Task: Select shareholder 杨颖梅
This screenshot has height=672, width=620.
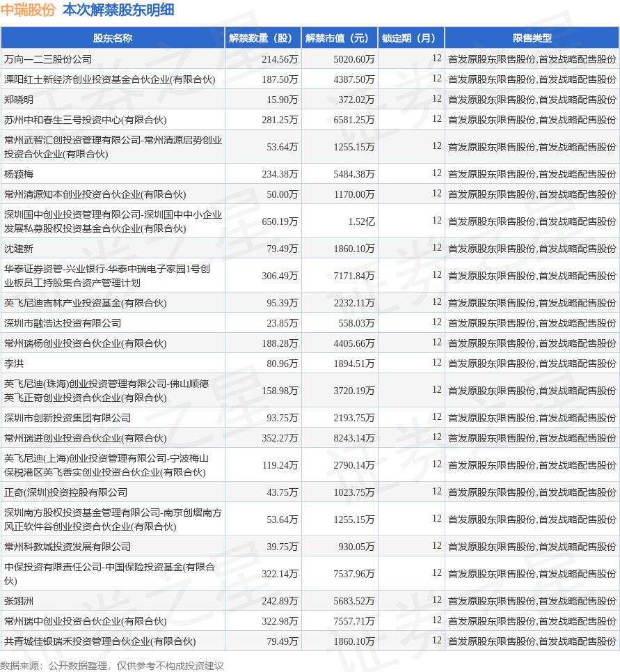Action: click(18, 174)
